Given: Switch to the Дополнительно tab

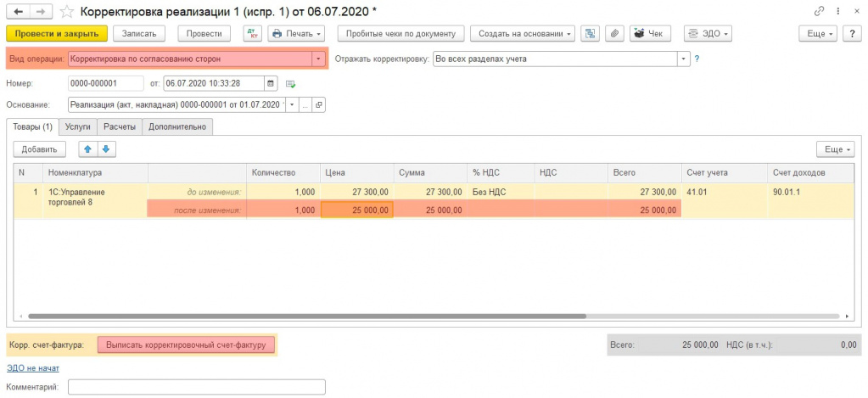Looking at the screenshot, I should tap(177, 126).
